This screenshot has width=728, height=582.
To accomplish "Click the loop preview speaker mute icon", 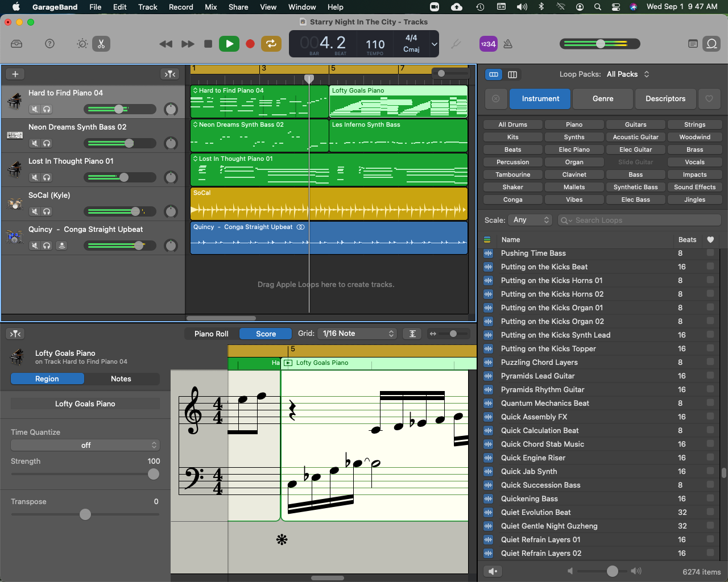I will click(493, 571).
